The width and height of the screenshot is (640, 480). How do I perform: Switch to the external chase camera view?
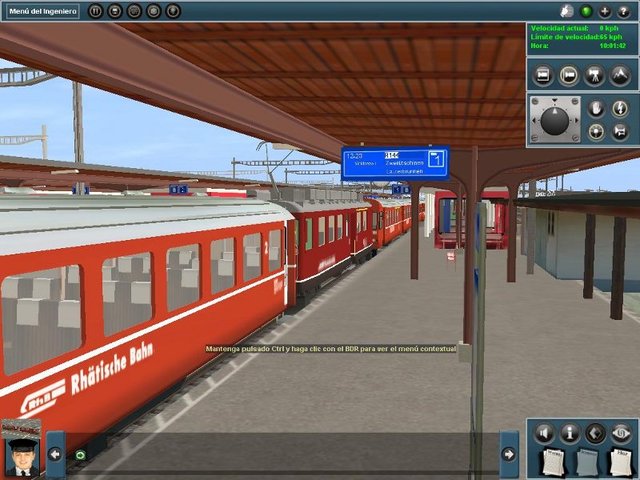point(568,75)
